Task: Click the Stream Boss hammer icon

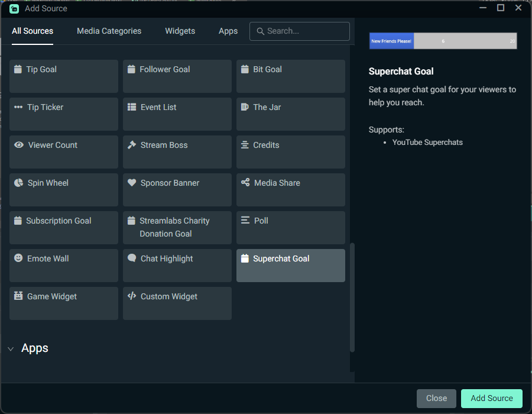Action: [x=132, y=145]
